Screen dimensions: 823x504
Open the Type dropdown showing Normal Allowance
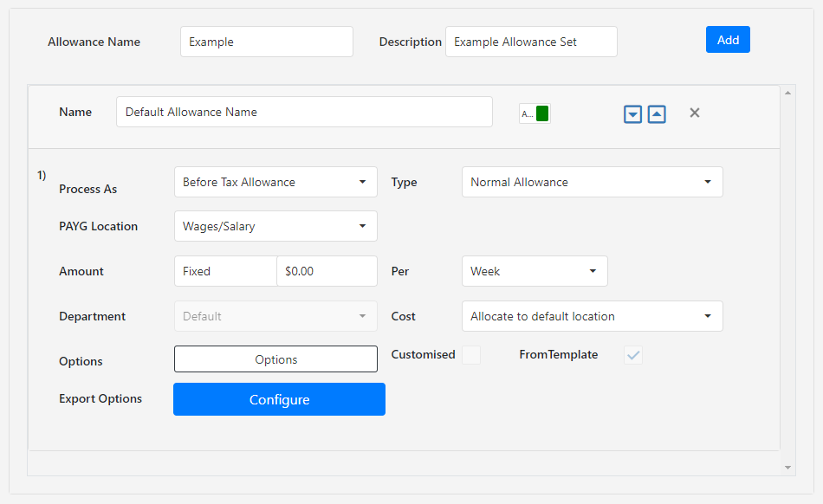click(592, 182)
